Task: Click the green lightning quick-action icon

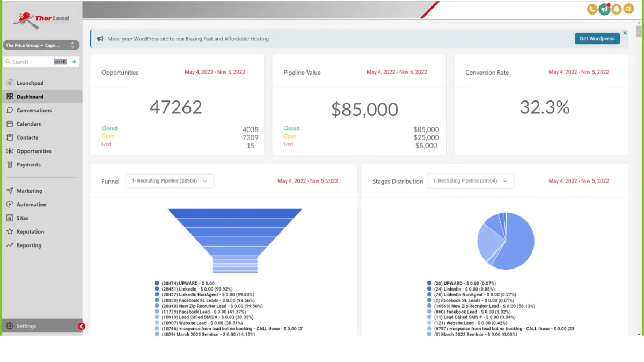Action: click(x=74, y=62)
